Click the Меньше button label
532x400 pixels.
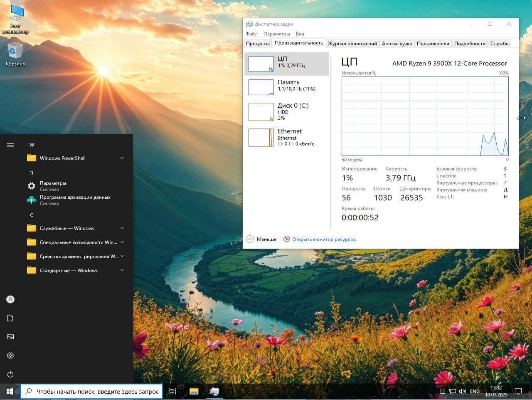pyautogui.click(x=266, y=239)
